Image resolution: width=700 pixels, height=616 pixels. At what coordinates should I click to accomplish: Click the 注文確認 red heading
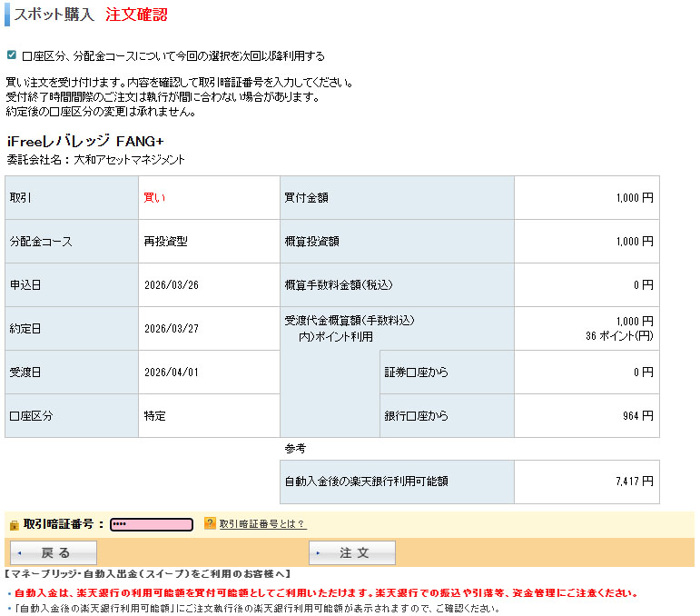pos(136,15)
